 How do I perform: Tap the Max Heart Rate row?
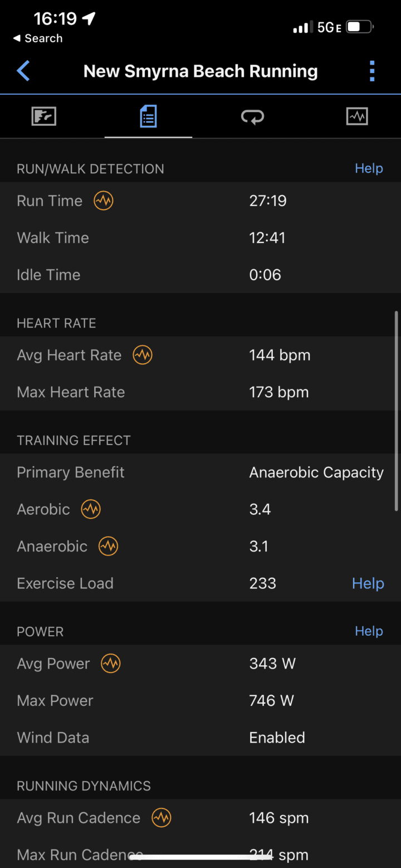point(200,392)
